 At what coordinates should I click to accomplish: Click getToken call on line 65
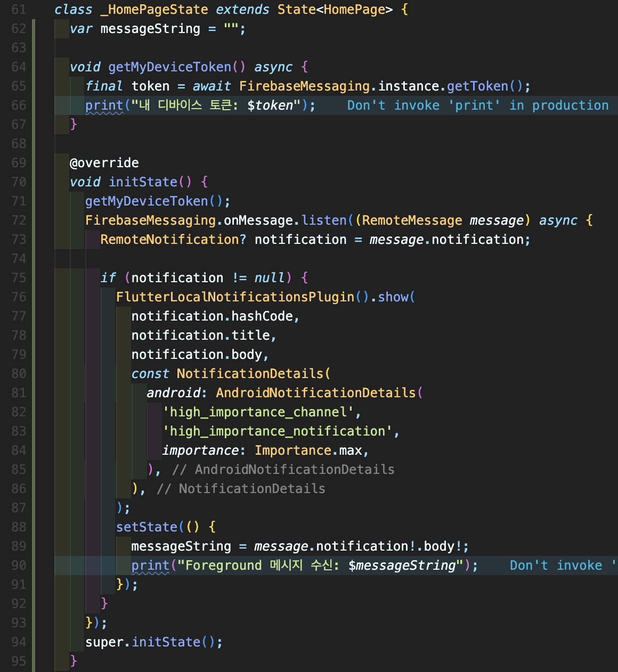(x=477, y=86)
